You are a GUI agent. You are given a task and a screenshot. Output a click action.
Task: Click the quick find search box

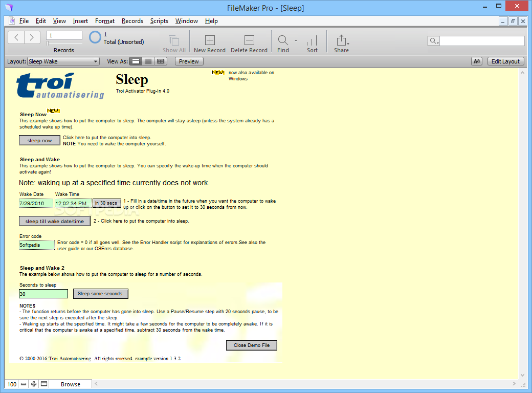pos(482,41)
